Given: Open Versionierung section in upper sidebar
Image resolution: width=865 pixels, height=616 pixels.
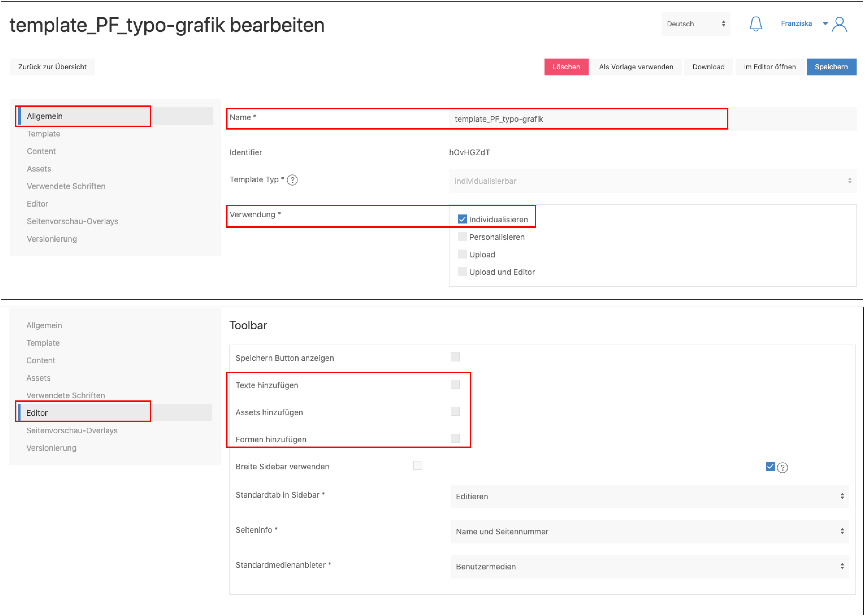Looking at the screenshot, I should pos(52,239).
